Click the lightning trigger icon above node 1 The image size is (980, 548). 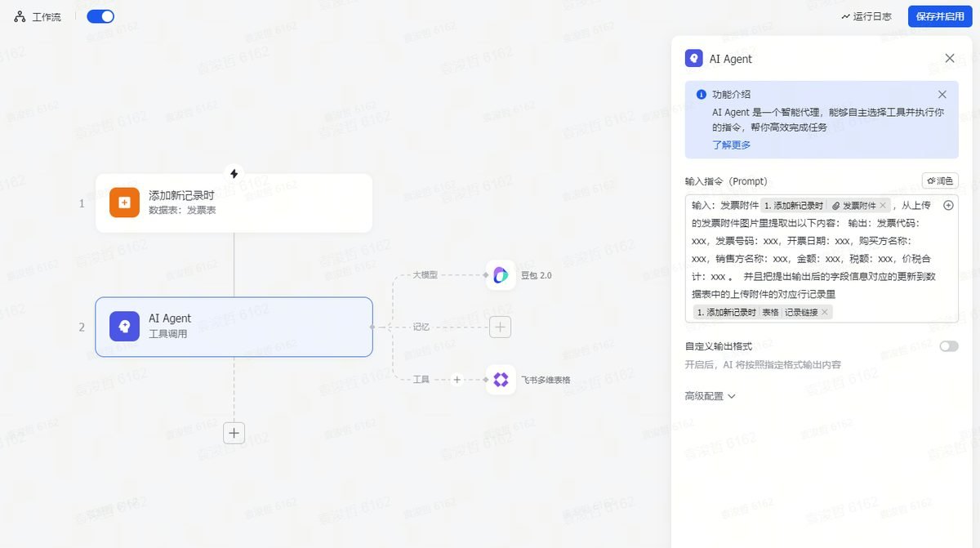[234, 174]
